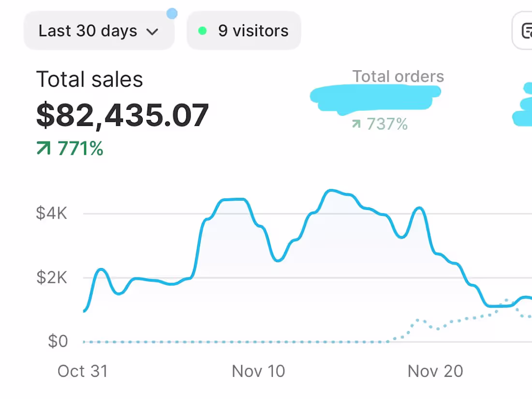The height and width of the screenshot is (399, 532).
Task: Click the 737% orders growth percentage
Action: (x=387, y=124)
